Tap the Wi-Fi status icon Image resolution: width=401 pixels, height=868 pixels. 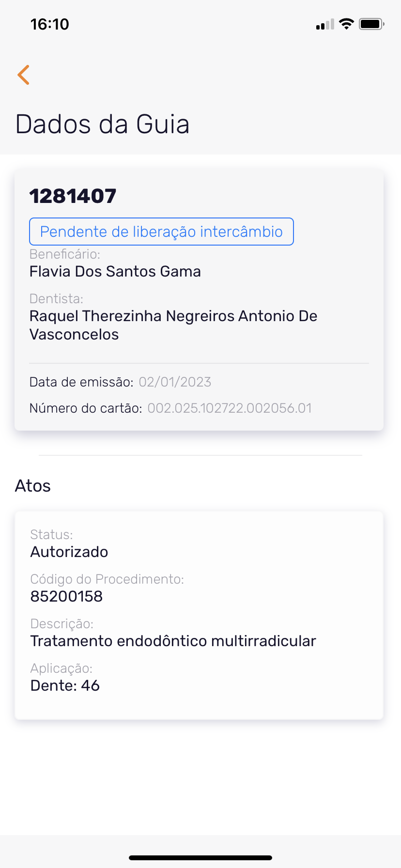point(346,24)
